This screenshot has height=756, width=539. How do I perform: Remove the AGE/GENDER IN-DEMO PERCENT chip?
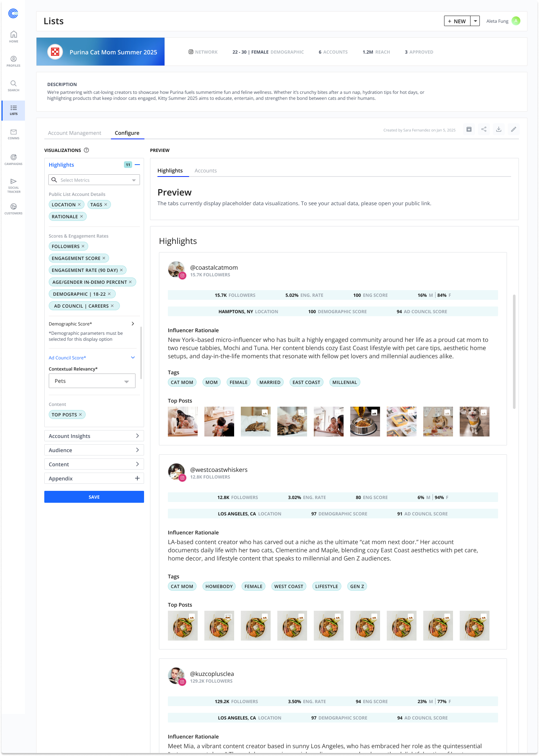[130, 282]
